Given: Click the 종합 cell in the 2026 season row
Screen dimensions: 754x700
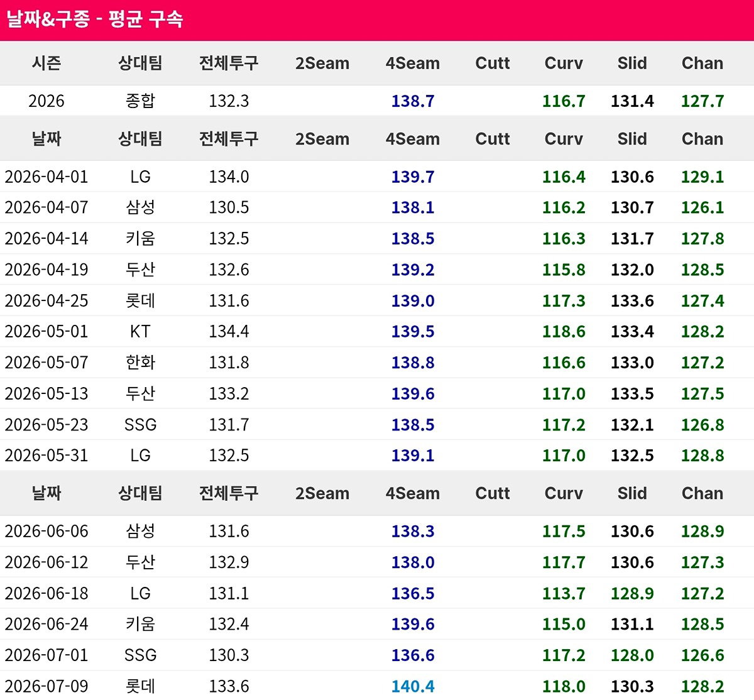Looking at the screenshot, I should (140, 101).
